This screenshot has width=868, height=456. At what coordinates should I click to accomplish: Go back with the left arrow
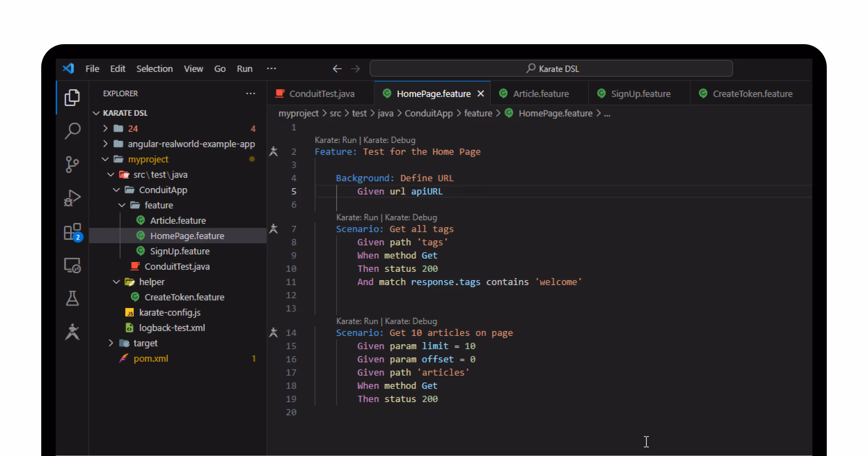(x=337, y=69)
